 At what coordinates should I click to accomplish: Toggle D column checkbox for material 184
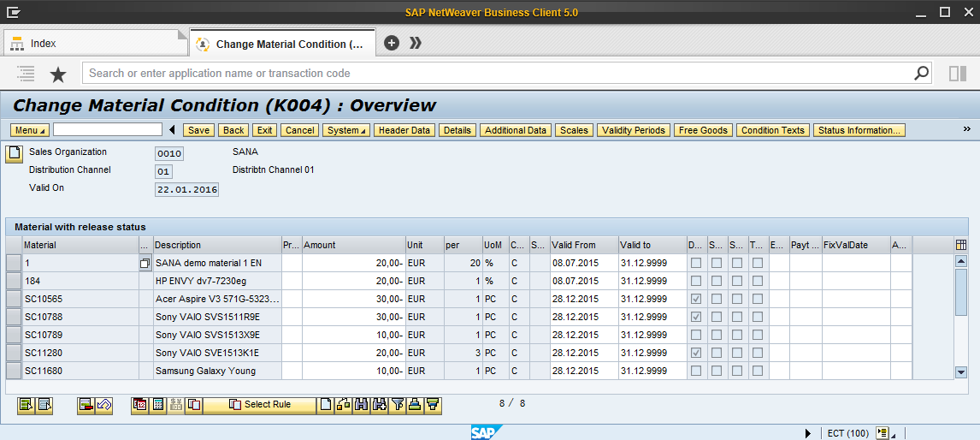(695, 281)
